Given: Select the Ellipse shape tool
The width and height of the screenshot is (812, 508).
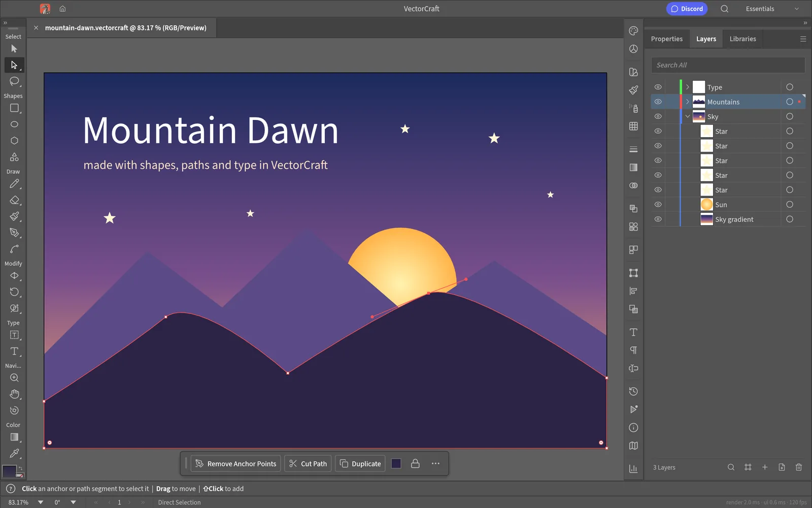Looking at the screenshot, I should point(14,124).
